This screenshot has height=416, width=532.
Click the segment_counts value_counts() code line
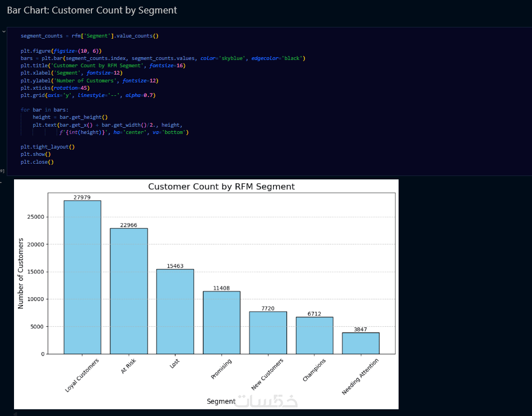[x=90, y=36]
